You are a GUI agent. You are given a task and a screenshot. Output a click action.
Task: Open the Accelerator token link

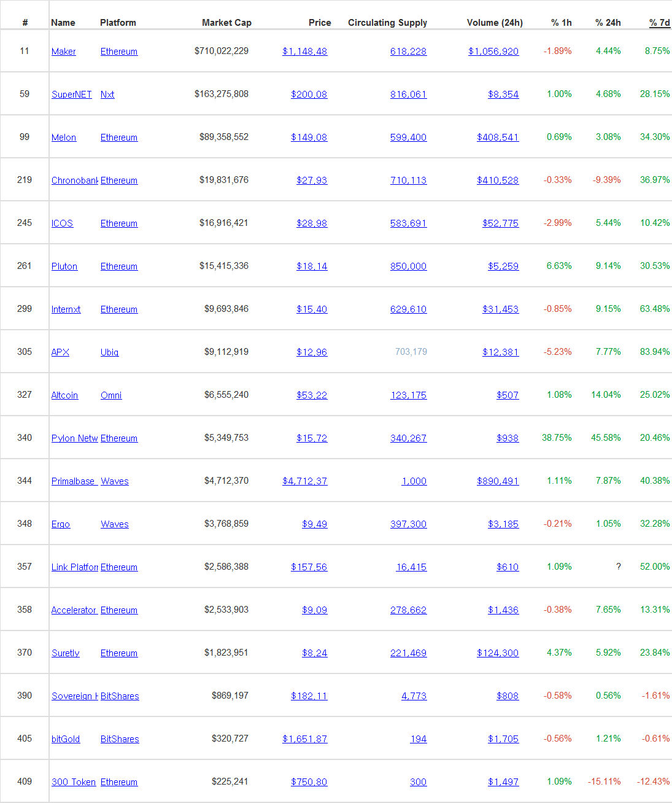click(75, 610)
